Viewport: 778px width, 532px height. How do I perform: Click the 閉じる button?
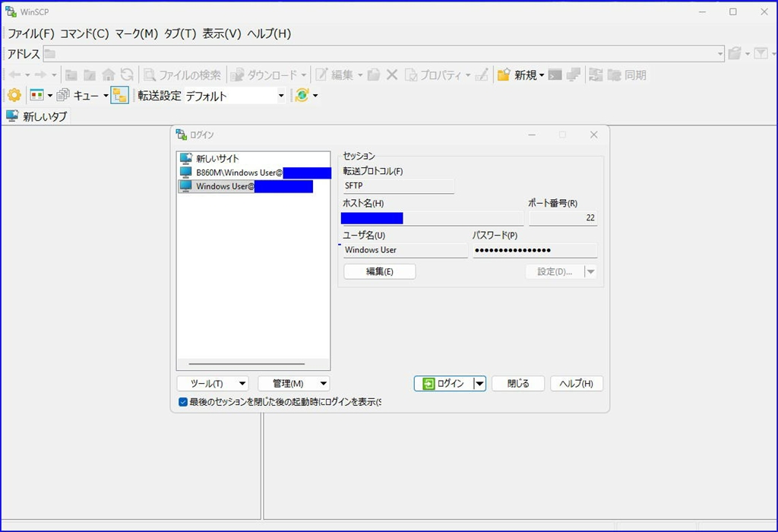pos(518,383)
